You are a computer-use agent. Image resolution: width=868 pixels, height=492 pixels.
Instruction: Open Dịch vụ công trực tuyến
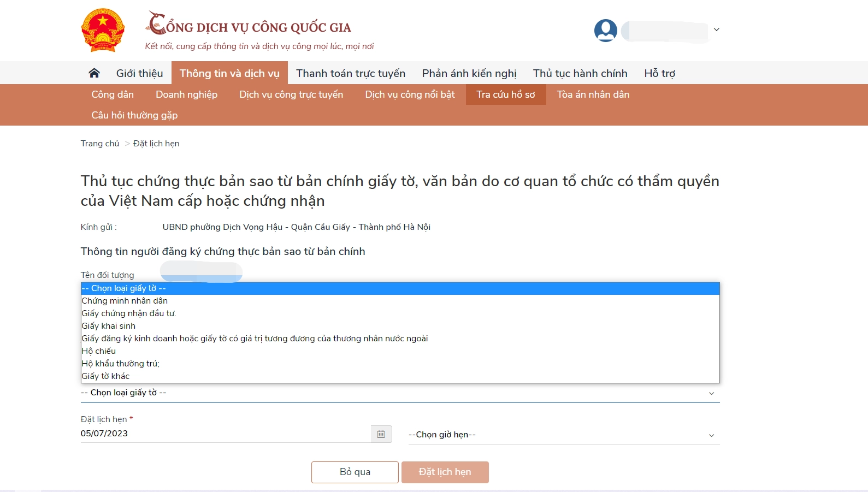click(291, 94)
